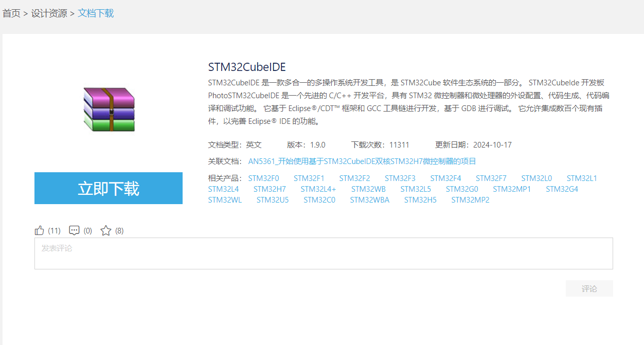Image resolution: width=644 pixels, height=345 pixels.
Task: Open the STM32H7 product link
Action: tap(270, 189)
